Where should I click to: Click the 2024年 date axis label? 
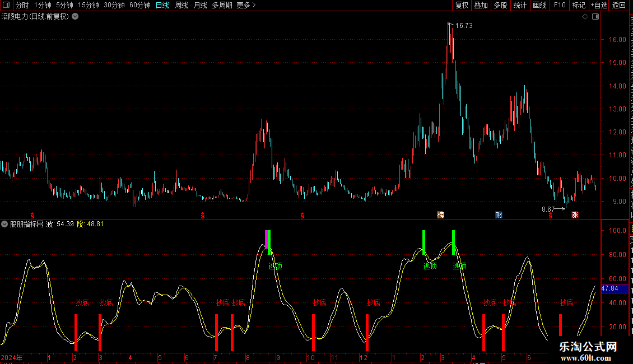click(x=12, y=358)
